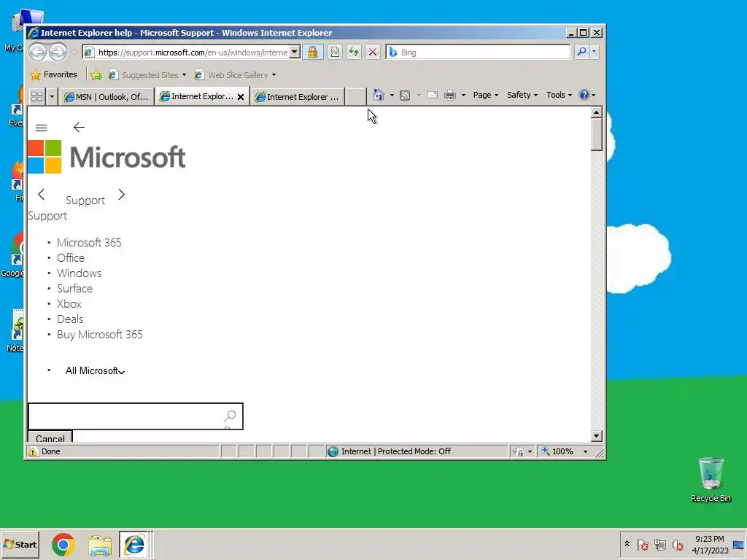This screenshot has height=560, width=747.
Task: Click the Home page icon
Action: click(x=379, y=95)
